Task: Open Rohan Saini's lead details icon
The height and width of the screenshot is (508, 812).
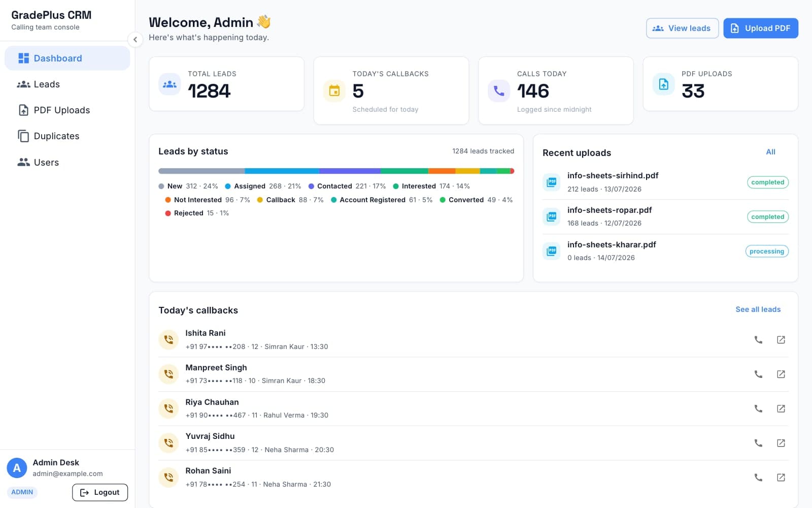Action: 781,478
